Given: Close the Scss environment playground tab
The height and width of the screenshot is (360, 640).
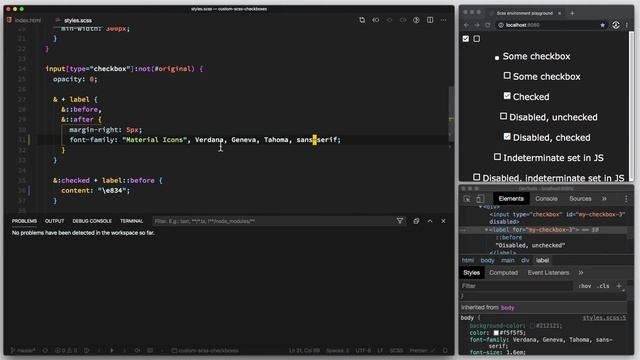Looking at the screenshot, I should click(560, 13).
